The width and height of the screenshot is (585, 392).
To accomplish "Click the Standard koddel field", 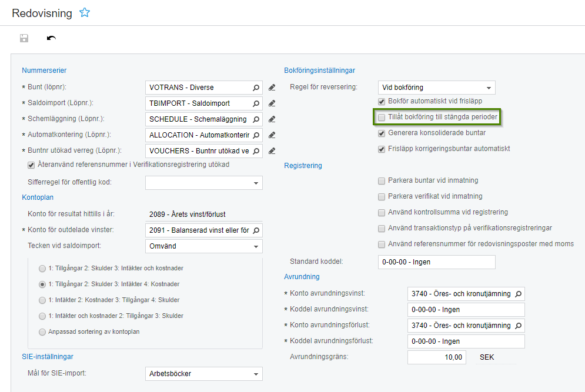I will coord(436,262).
